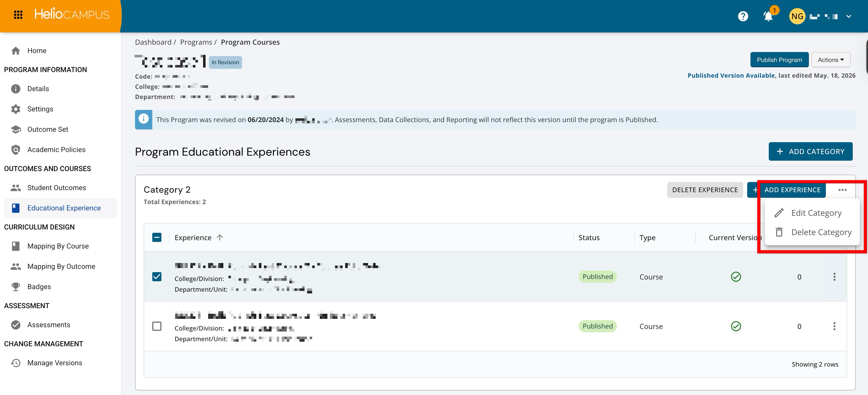Click the Manage Versions history icon

pyautogui.click(x=15, y=363)
